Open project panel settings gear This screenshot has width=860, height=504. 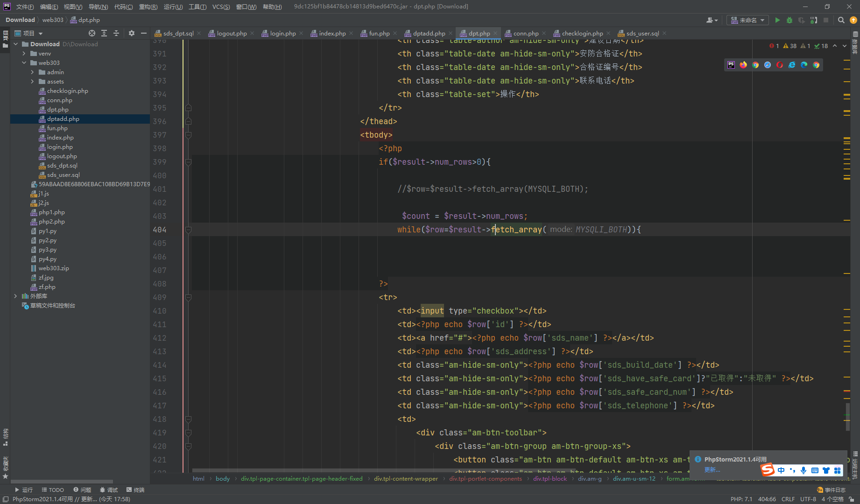coord(132,33)
